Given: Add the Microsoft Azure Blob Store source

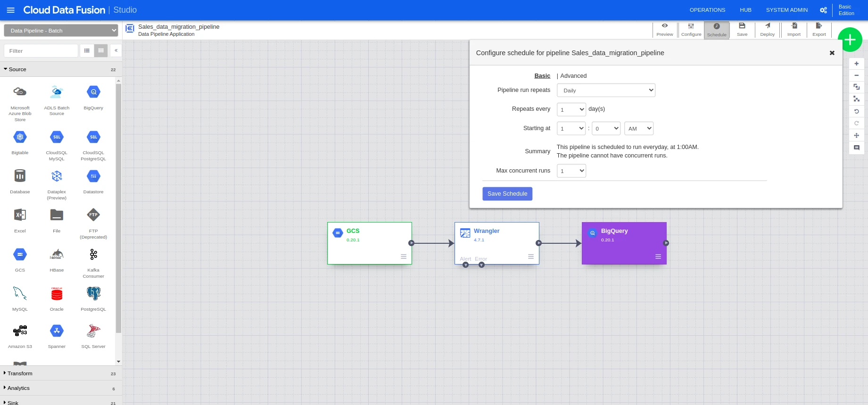Looking at the screenshot, I should tap(20, 103).
